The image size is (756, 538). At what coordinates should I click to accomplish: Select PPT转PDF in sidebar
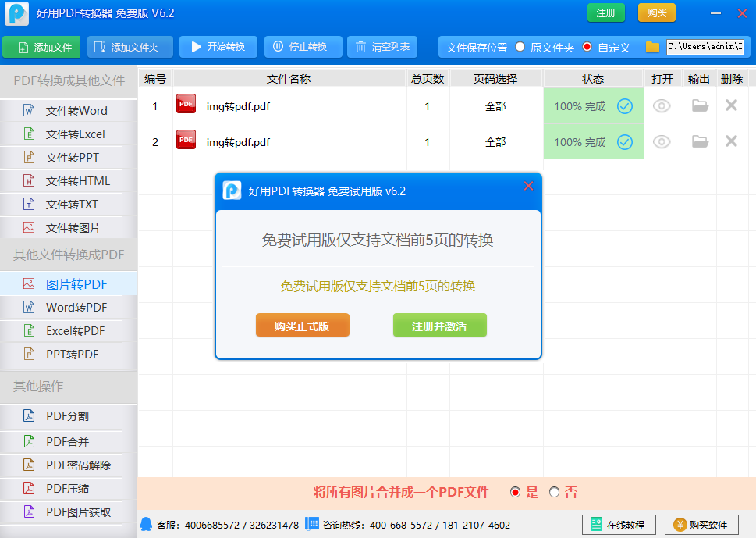click(x=68, y=355)
